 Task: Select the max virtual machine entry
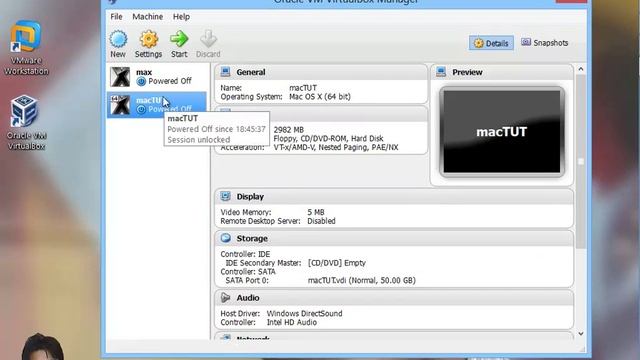coord(157,77)
